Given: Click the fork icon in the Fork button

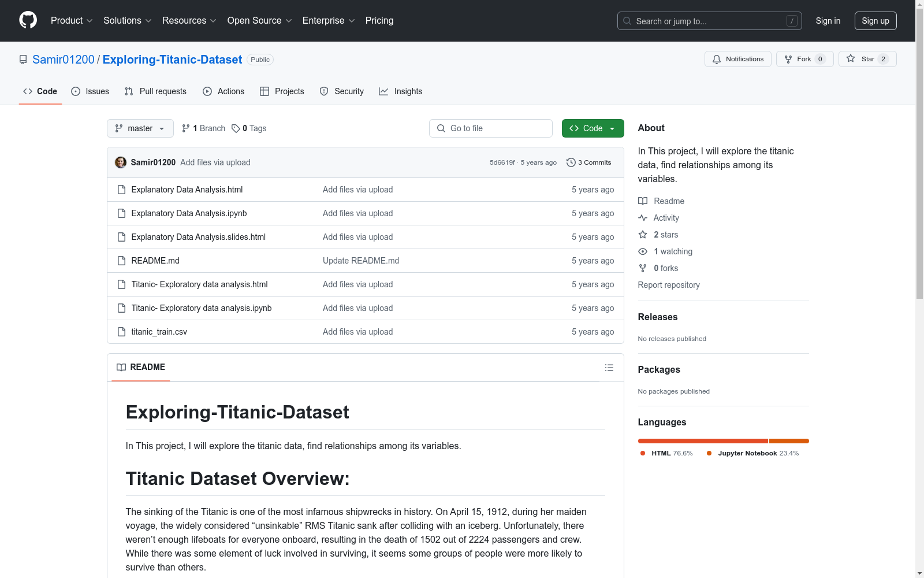Looking at the screenshot, I should (x=788, y=59).
